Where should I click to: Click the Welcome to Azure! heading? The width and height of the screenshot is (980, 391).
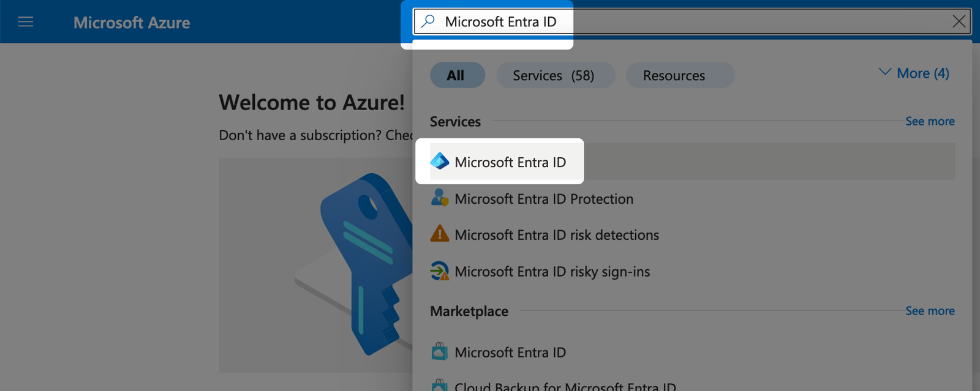tap(312, 102)
